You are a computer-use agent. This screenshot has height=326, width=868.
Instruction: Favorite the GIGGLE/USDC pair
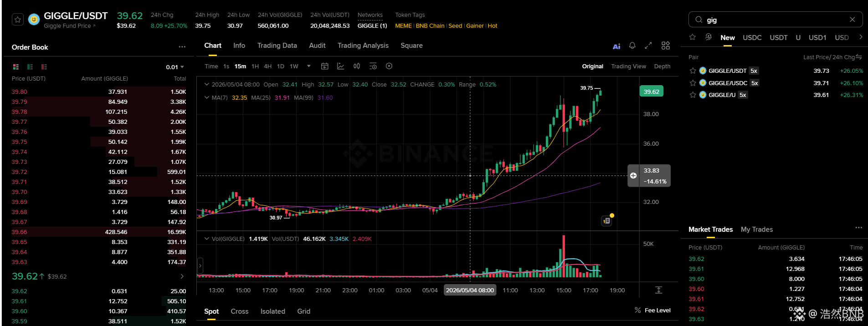point(693,83)
